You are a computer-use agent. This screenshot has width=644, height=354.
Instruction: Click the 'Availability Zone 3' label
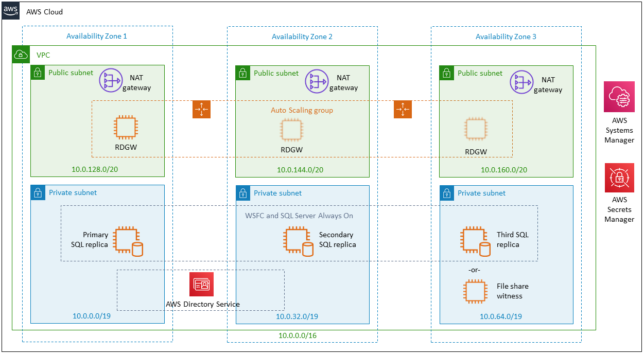pos(506,37)
